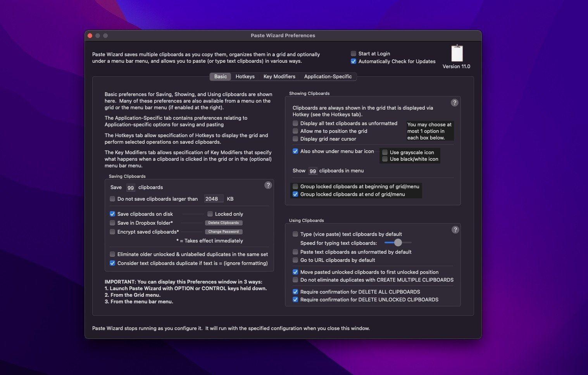Enable Display grid near cursor
The height and width of the screenshot is (375, 588).
[295, 139]
